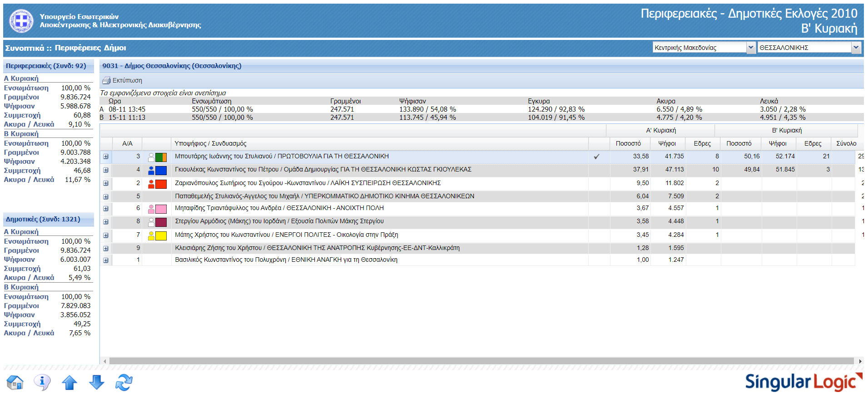The height and width of the screenshot is (397, 868).
Task: Click the Ministry emblem logo
Action: click(21, 21)
